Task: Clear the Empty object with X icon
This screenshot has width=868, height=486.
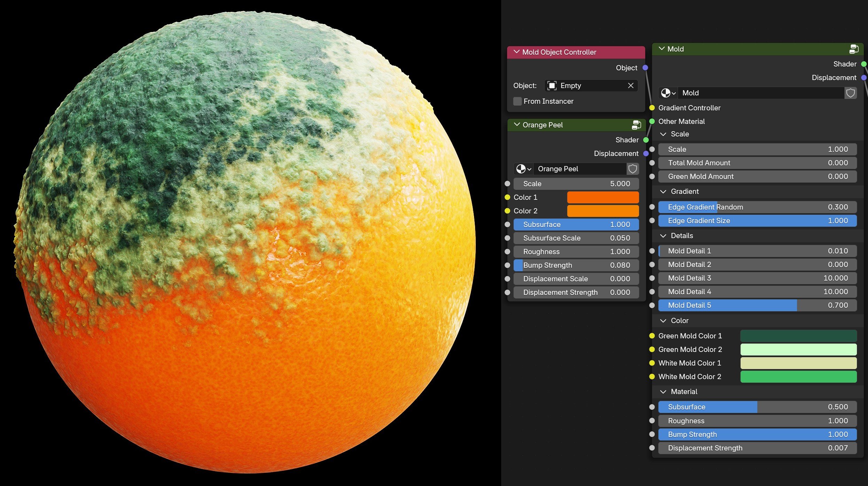Action: [x=631, y=86]
